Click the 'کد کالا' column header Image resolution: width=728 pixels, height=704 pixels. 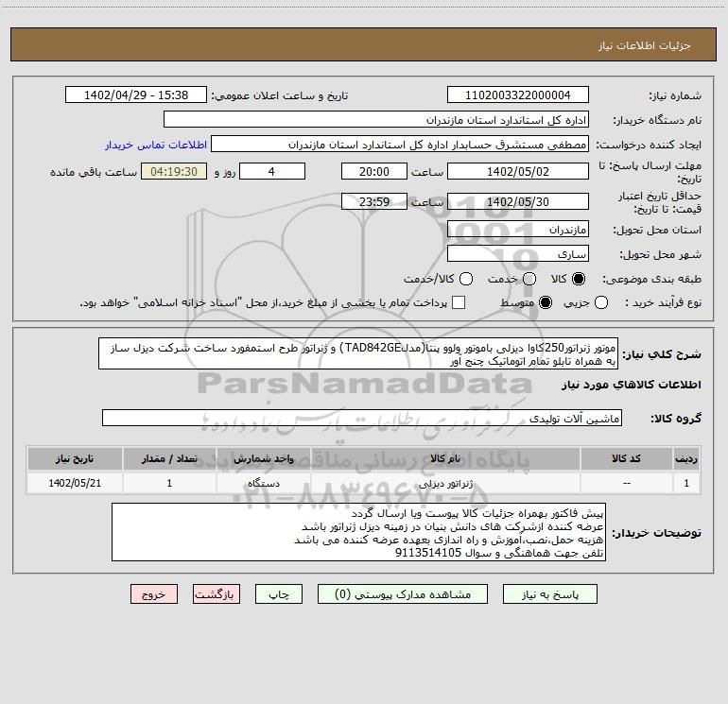[626, 458]
